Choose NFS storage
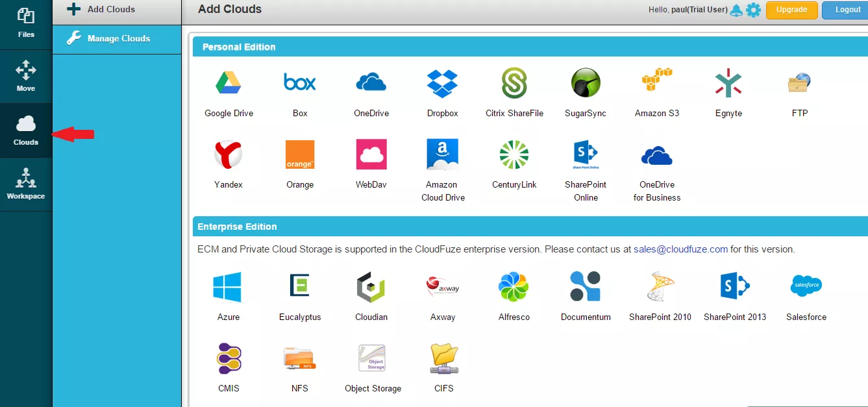868x407 pixels. pos(300,358)
